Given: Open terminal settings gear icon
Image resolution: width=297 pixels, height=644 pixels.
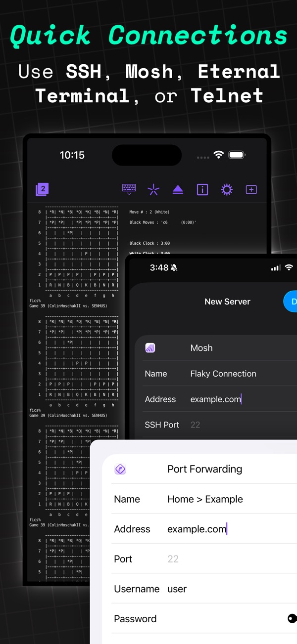Looking at the screenshot, I should [x=227, y=189].
